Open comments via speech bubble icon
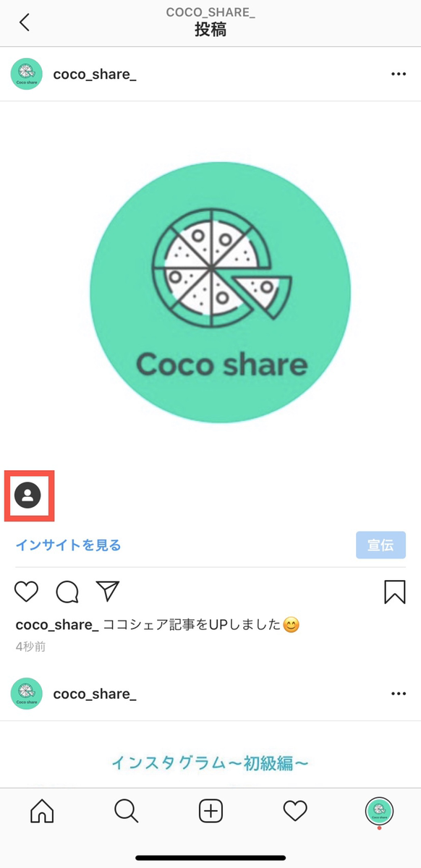 pyautogui.click(x=67, y=592)
